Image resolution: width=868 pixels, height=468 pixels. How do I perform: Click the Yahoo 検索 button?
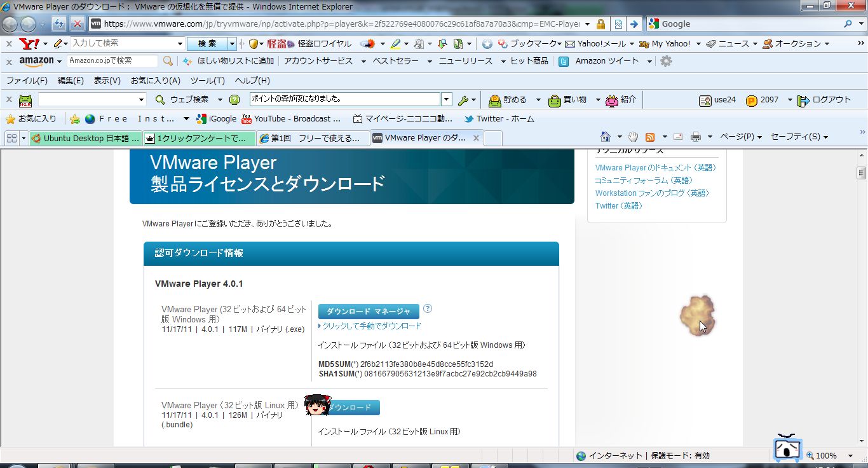[x=207, y=44]
